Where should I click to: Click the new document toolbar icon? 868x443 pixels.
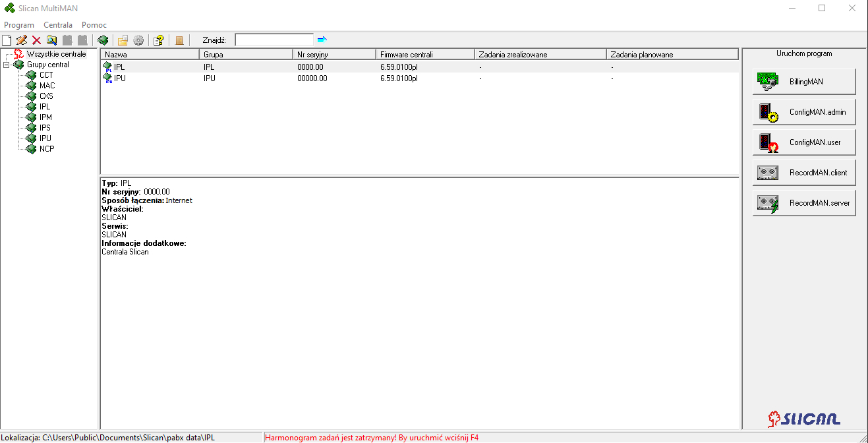7,40
